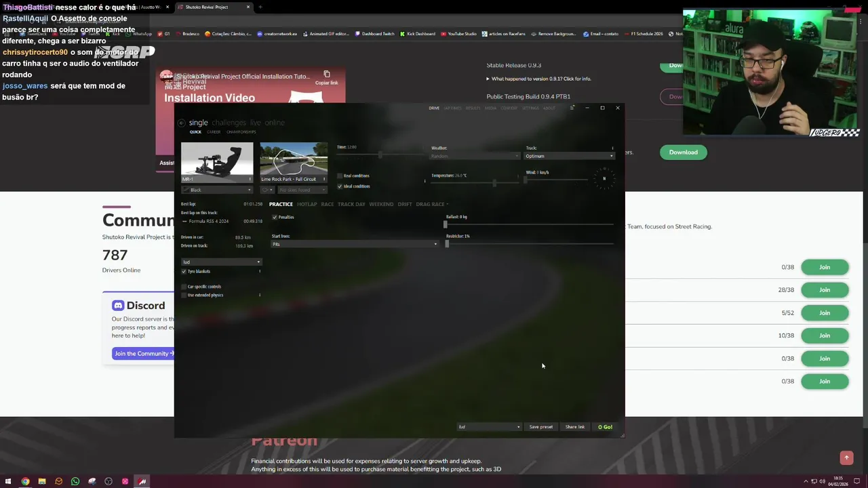Open the Career sub-tab
Viewport: 868px width, 488px height.
pos(214,132)
